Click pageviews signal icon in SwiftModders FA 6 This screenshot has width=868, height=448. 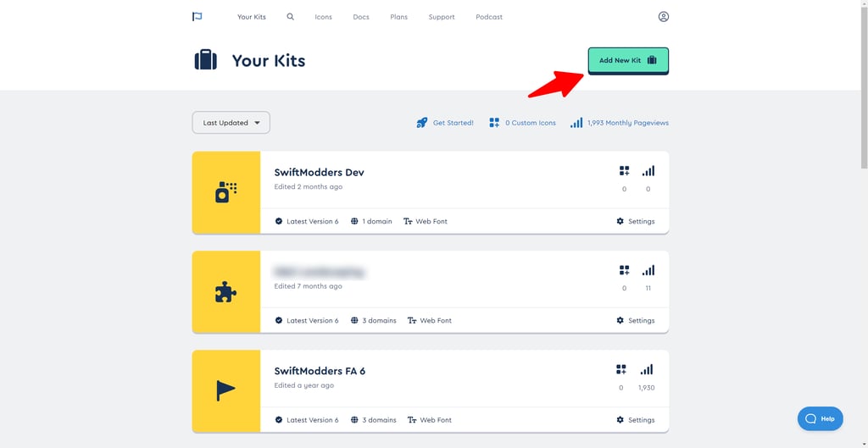tap(647, 369)
